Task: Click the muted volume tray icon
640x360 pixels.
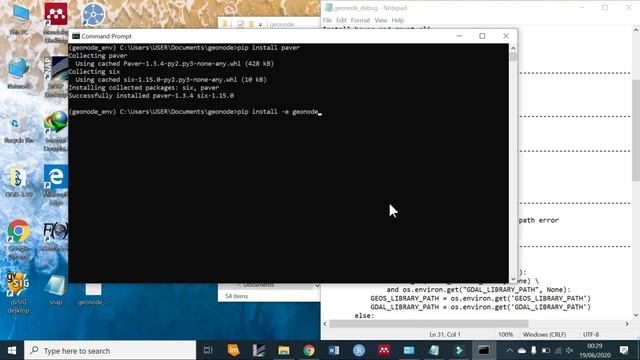Action: coord(570,350)
